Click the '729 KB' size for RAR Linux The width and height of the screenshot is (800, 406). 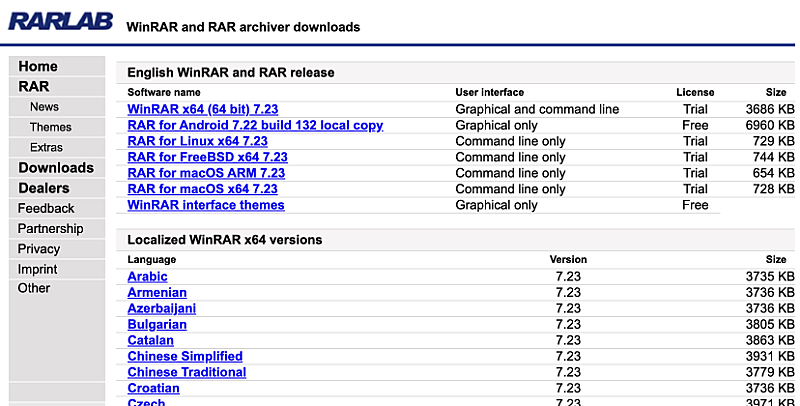point(773,141)
